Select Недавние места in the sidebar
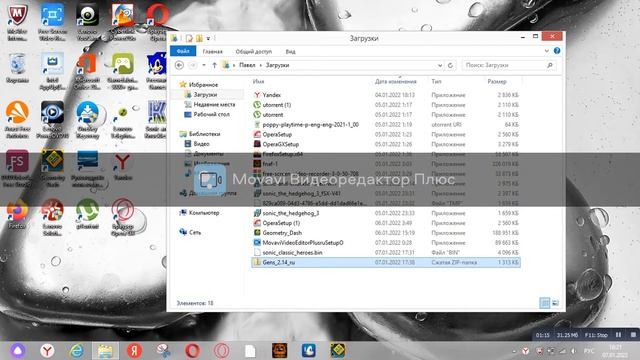This screenshot has width=640, height=360. coord(213,104)
